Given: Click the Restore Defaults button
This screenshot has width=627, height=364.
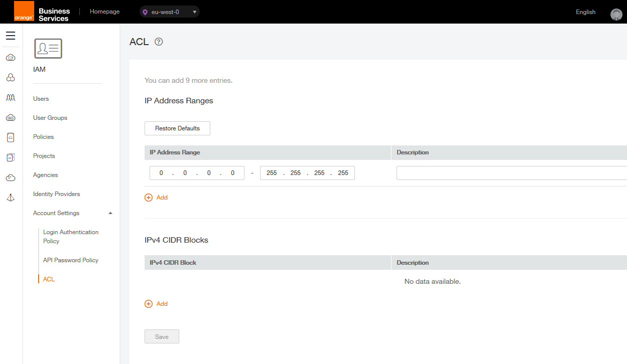Looking at the screenshot, I should coord(177,128).
